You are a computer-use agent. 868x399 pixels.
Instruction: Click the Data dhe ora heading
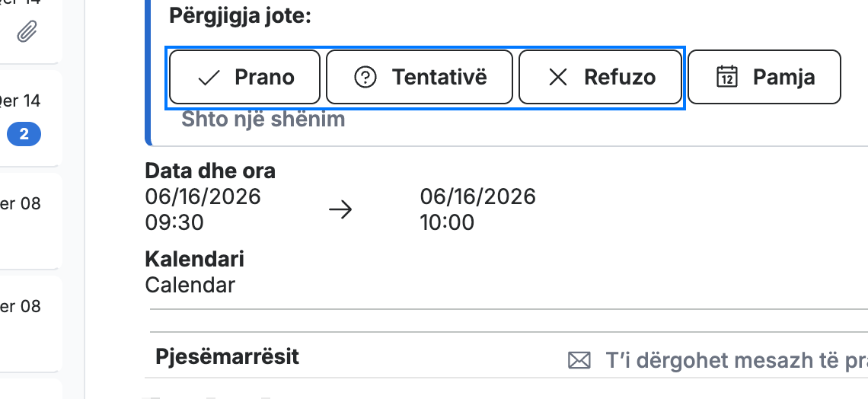[210, 171]
